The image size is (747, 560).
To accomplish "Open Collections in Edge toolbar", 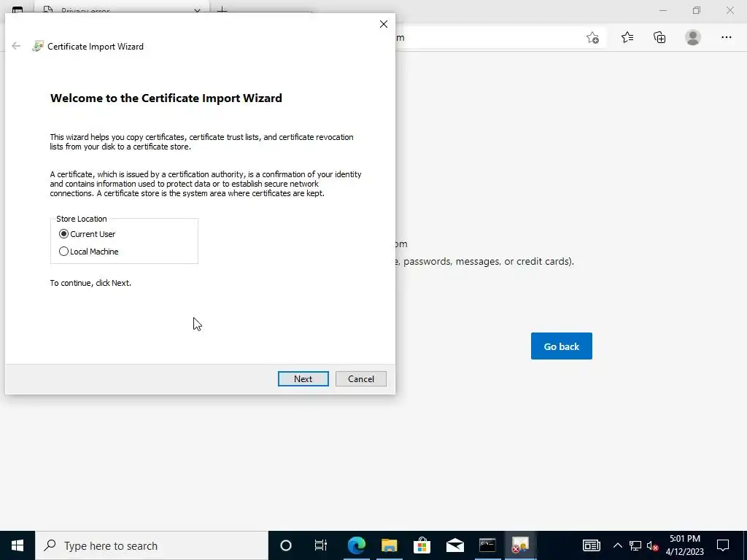I will tap(659, 37).
